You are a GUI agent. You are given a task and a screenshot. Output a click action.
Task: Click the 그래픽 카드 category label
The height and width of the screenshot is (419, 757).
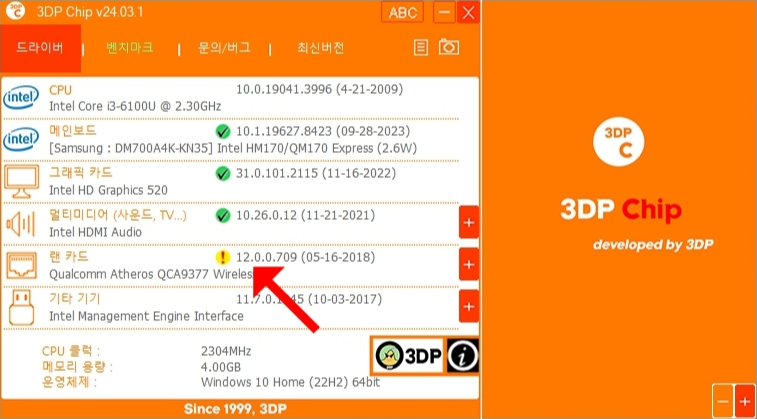[x=81, y=173]
